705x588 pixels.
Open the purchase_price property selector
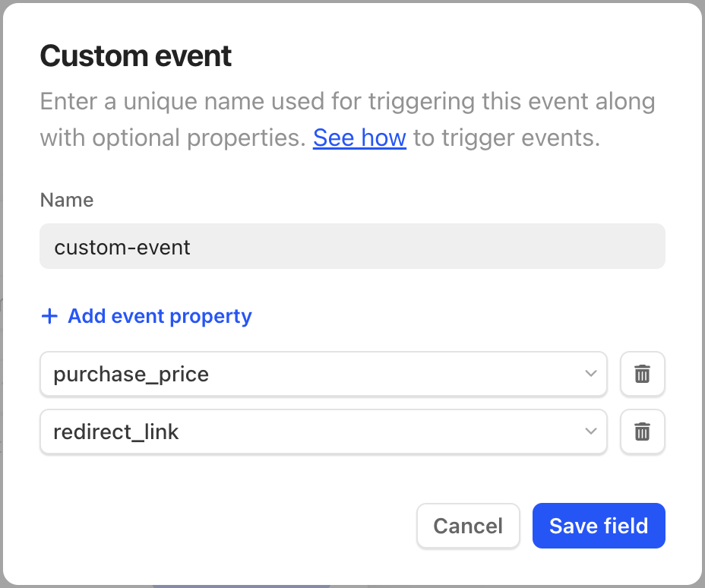click(324, 374)
